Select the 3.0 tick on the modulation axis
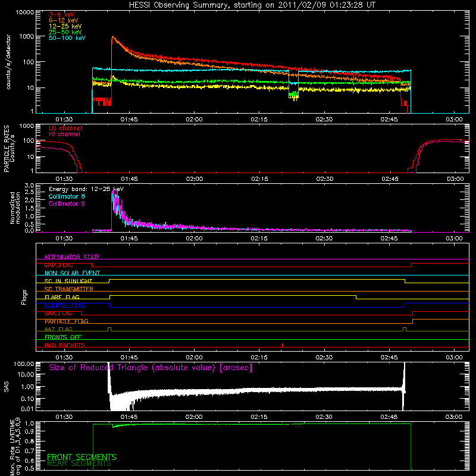The height and width of the screenshot is (476, 476). (29, 185)
